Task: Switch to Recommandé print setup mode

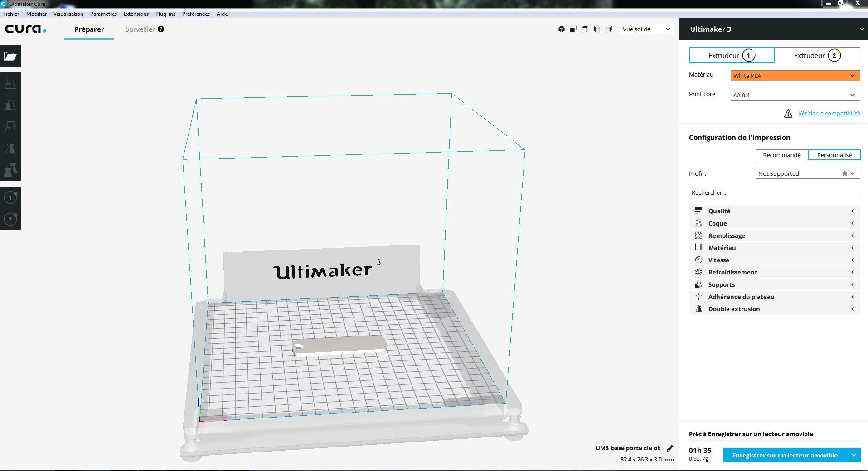Action: point(781,155)
